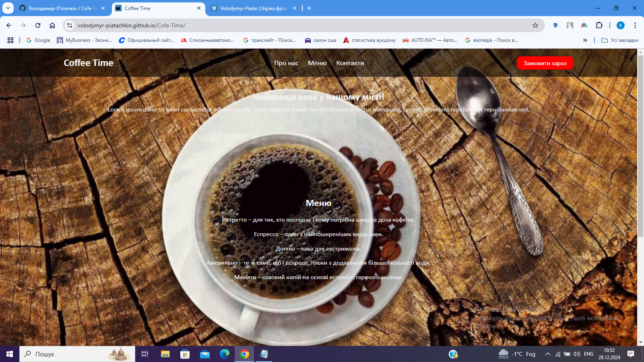Go to the Про нас section
Screen dimensions: 644x362
(x=286, y=63)
